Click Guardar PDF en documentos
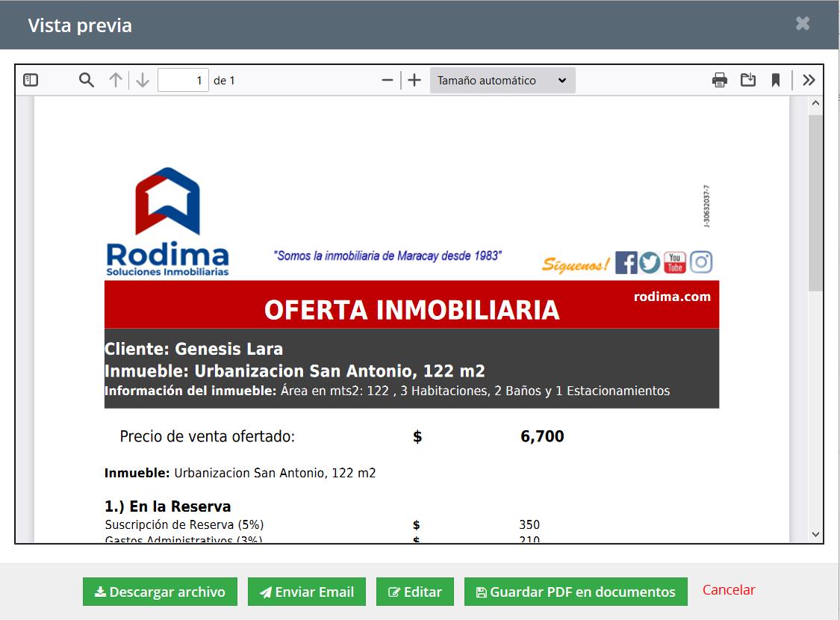This screenshot has width=840, height=620. [x=575, y=592]
